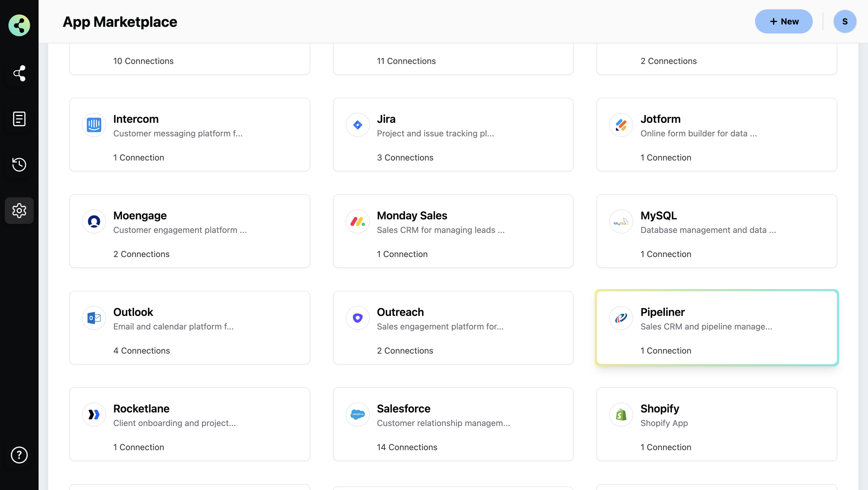Click the company logo at top of sidebar
The image size is (868, 490).
coord(19,25)
